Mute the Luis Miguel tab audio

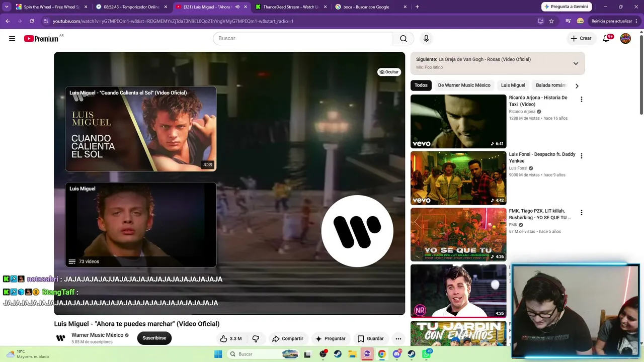[x=237, y=7]
